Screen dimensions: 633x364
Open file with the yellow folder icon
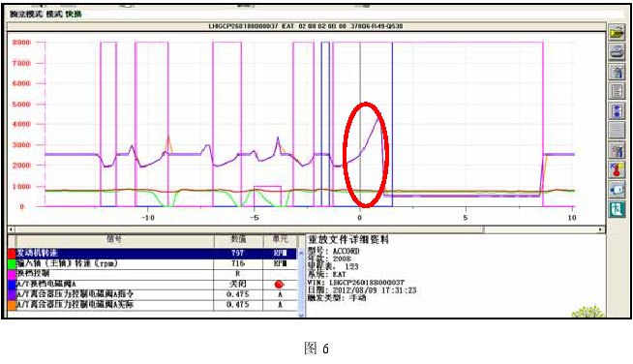[x=617, y=32]
